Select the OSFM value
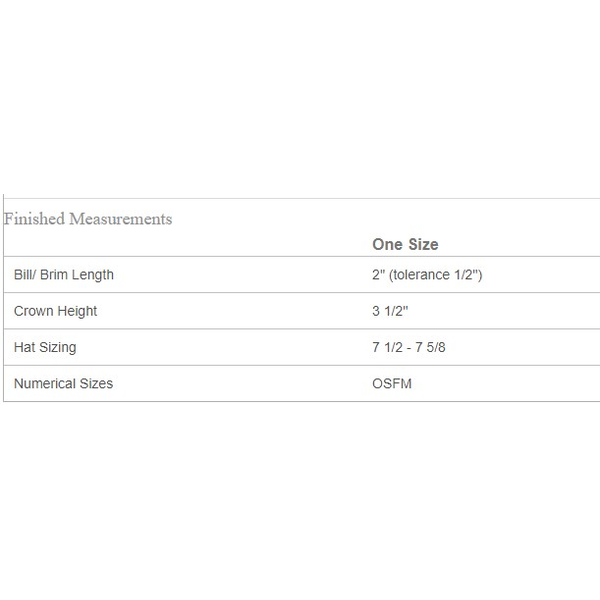This screenshot has width=600, height=600. coord(392,383)
